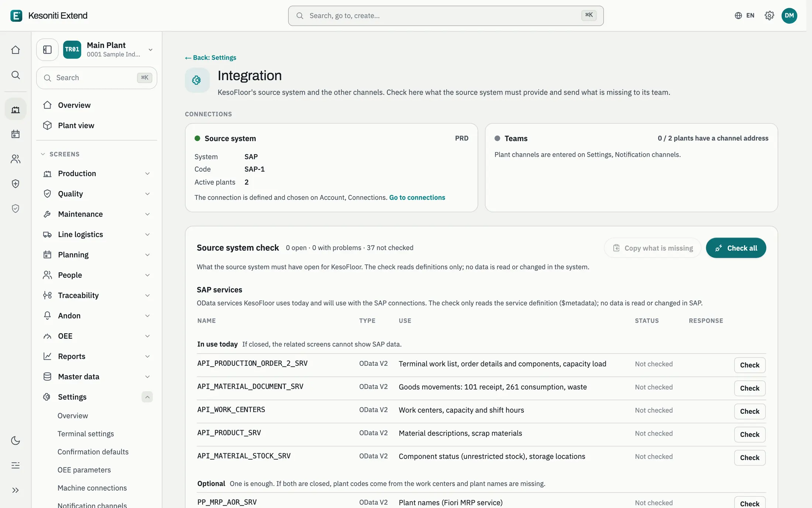Click Copy what is missing
This screenshot has width=812, height=508.
(653, 248)
